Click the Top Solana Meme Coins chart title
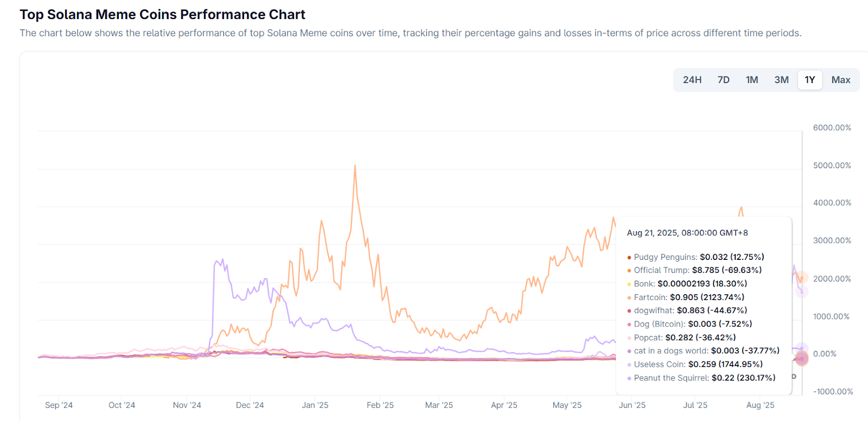 click(x=162, y=15)
